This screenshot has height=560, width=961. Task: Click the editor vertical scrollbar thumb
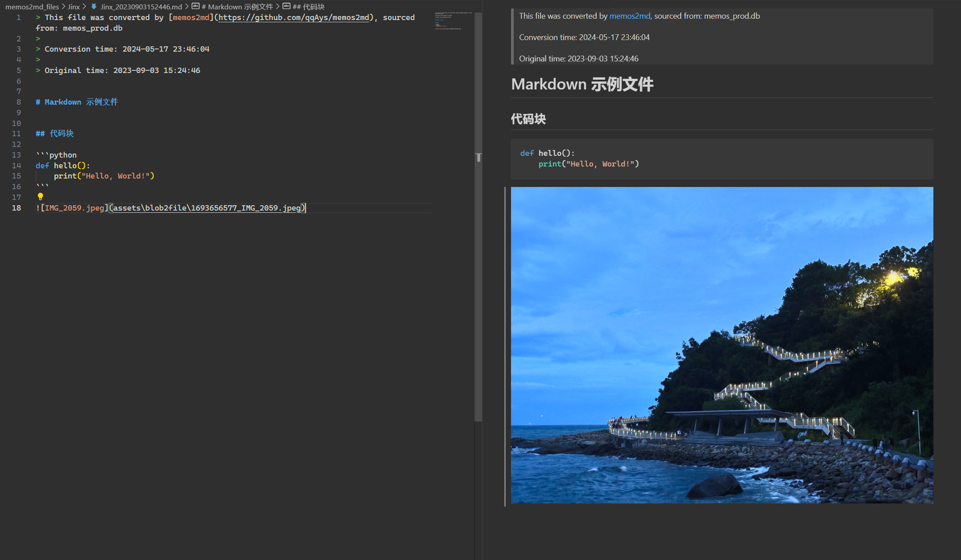478,217
